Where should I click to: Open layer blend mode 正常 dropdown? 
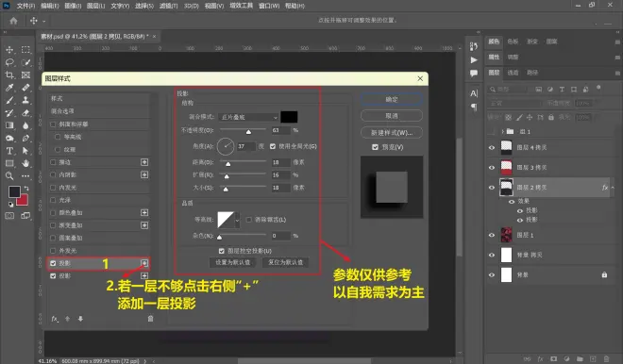515,103
